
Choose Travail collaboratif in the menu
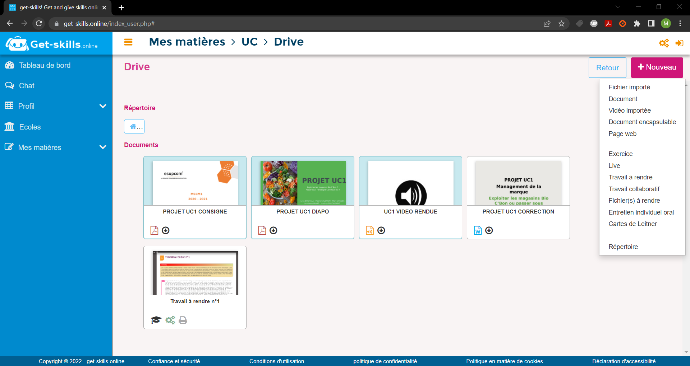pos(634,189)
